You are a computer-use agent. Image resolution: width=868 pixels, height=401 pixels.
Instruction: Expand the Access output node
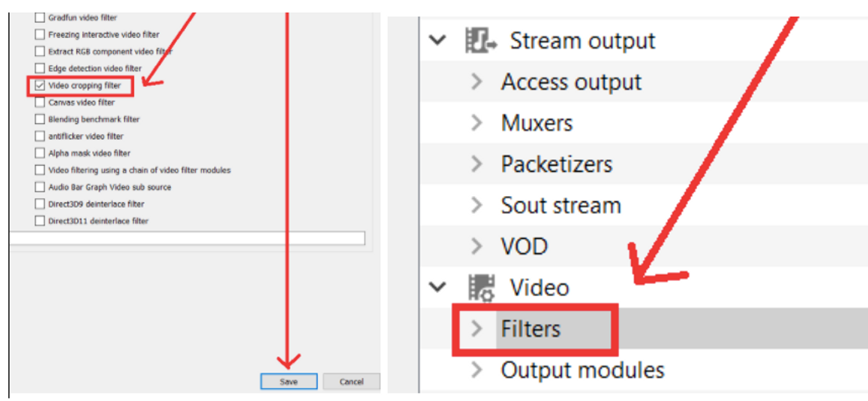tap(476, 82)
